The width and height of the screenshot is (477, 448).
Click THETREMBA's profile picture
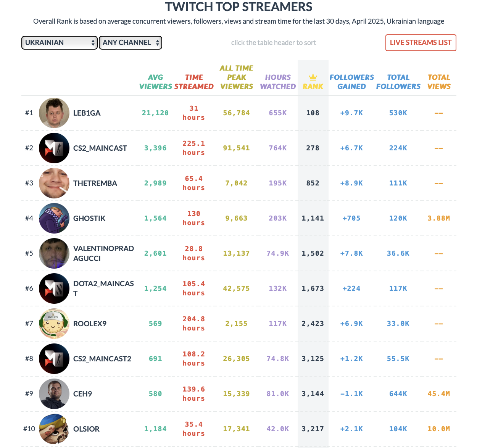click(54, 183)
